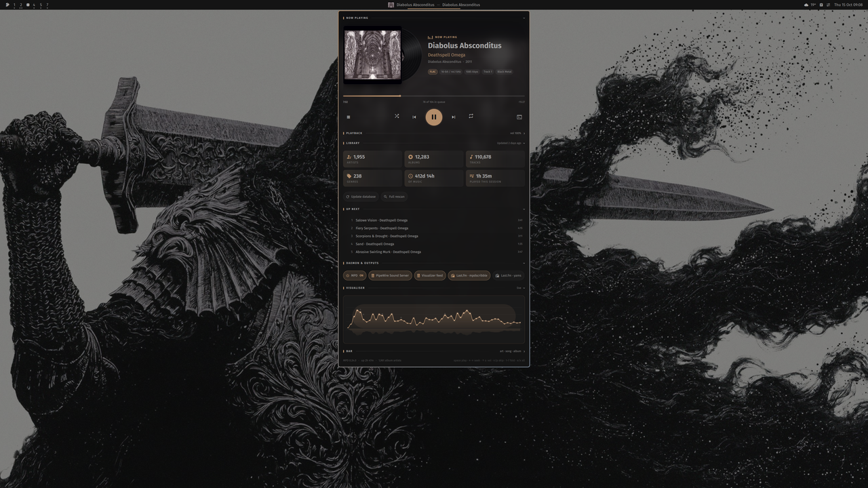Stop playback with the square stop icon
This screenshot has height=488, width=868.
pos(349,117)
